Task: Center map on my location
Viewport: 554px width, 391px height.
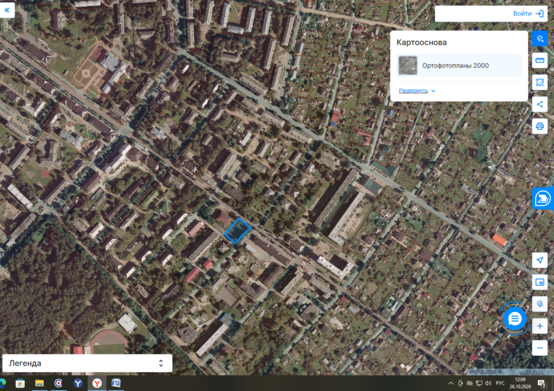Action: (540, 260)
